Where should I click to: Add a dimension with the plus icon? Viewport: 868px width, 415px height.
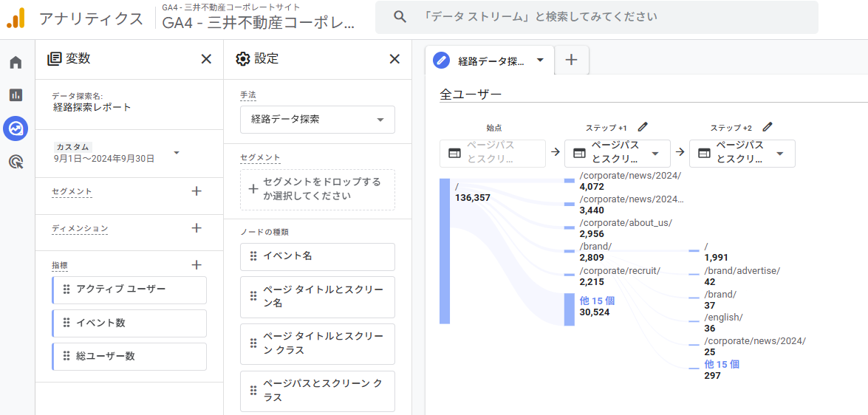(197, 228)
